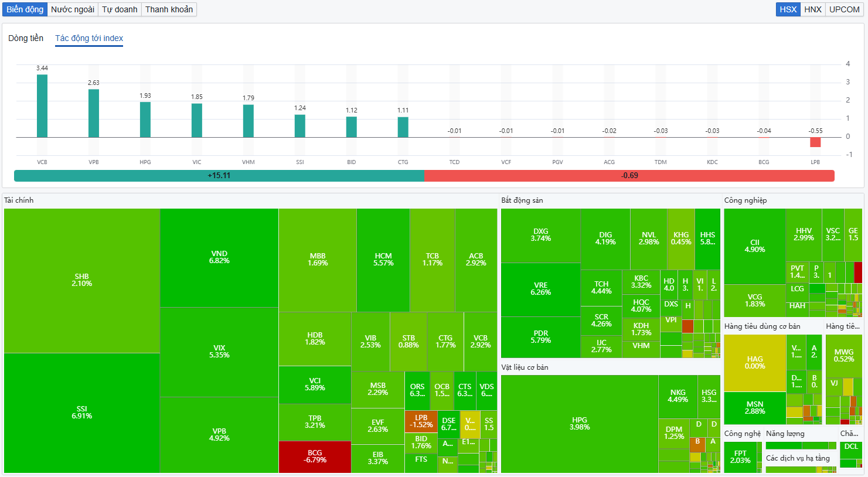Click the red -0.69 progress segment

click(629, 176)
